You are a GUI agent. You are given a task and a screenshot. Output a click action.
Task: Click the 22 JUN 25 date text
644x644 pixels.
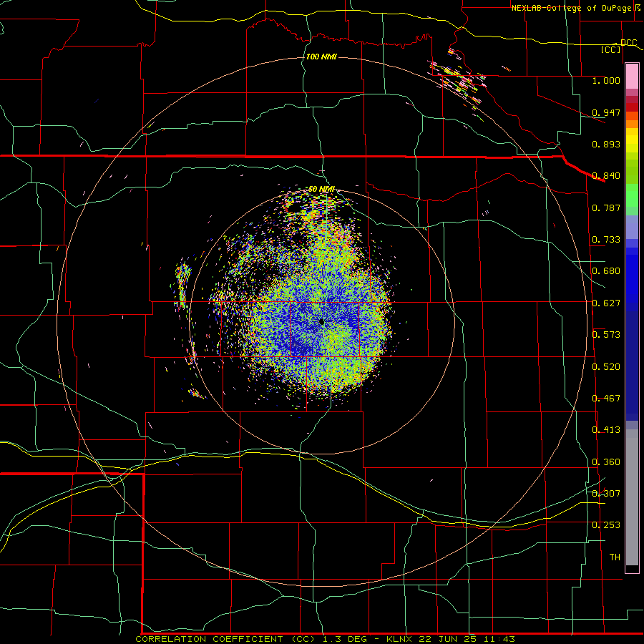448,639
